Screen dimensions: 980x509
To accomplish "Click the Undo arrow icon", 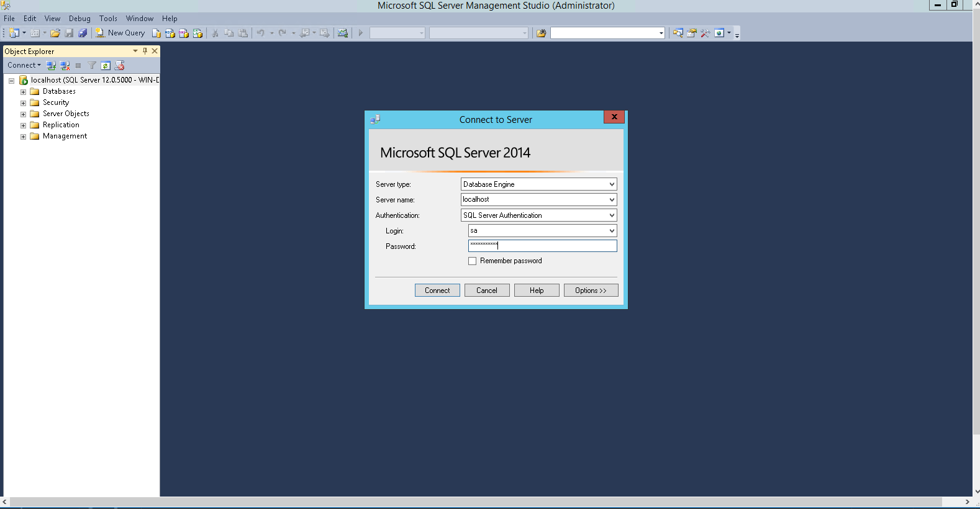I will point(261,33).
